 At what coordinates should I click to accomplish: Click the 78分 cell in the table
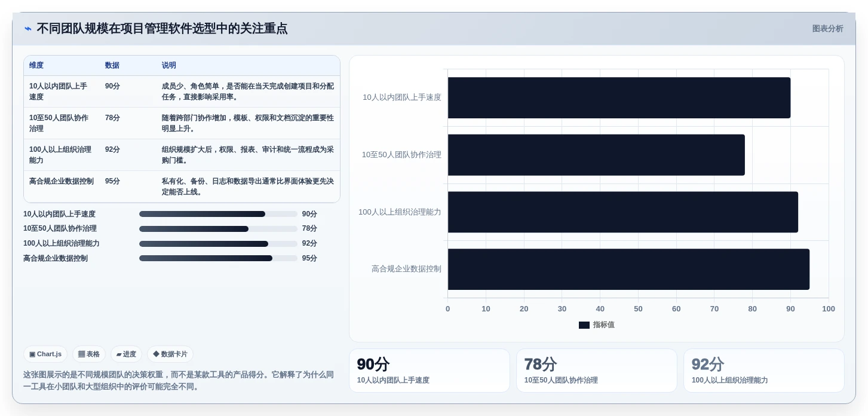pyautogui.click(x=112, y=118)
